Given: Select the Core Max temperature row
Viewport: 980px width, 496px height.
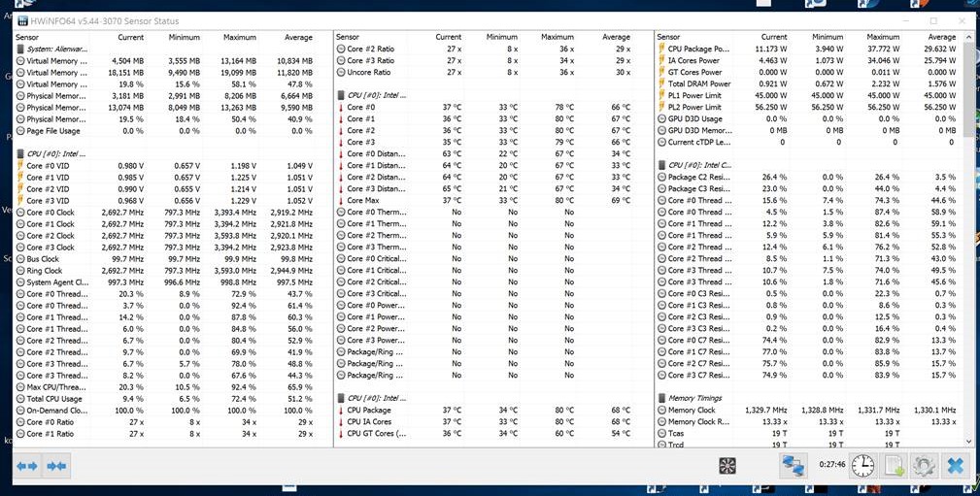Looking at the screenshot, I should pyautogui.click(x=362, y=200).
